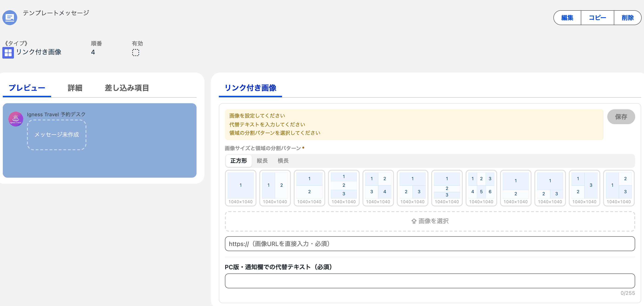644x306 pixels.
Task: Click the 削除 button
Action: click(628, 18)
